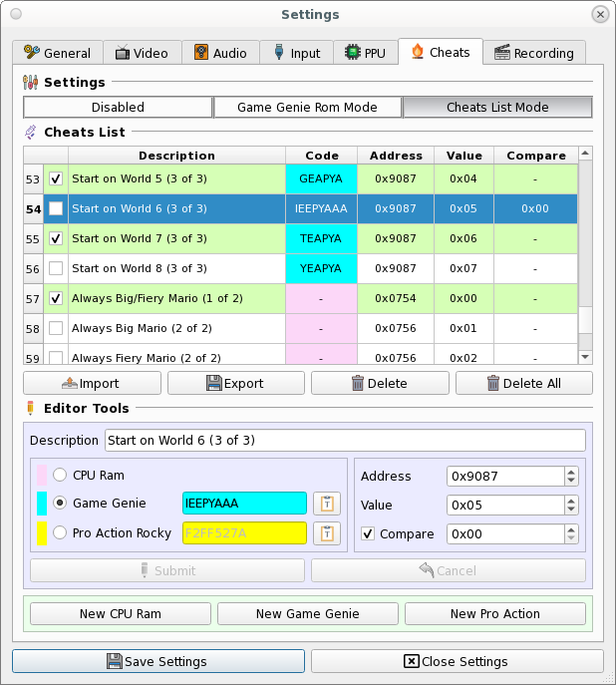Click the cyan Game Genie color swatch

(42, 504)
